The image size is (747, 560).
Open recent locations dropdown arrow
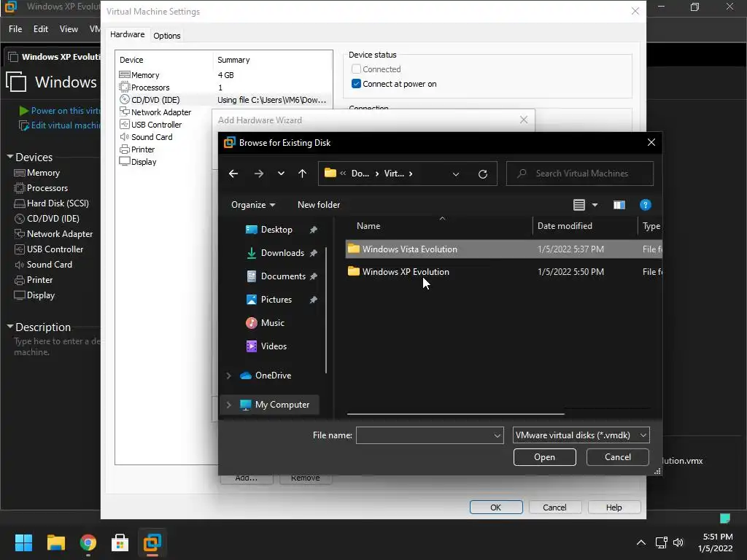(x=281, y=174)
